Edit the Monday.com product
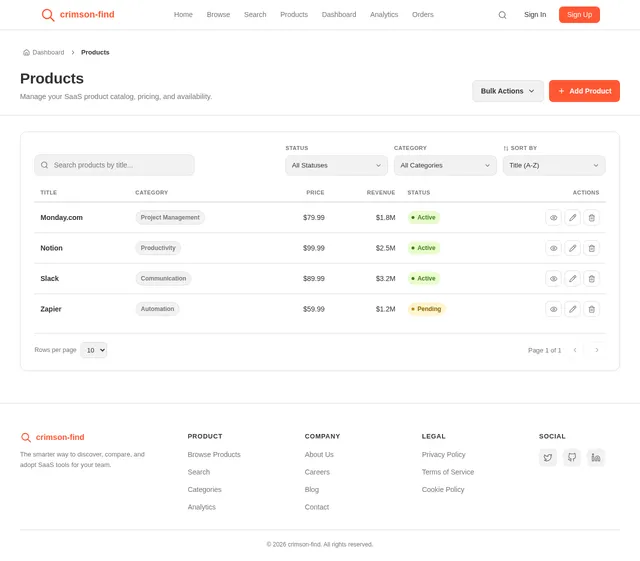This screenshot has width=640, height=561. click(572, 218)
